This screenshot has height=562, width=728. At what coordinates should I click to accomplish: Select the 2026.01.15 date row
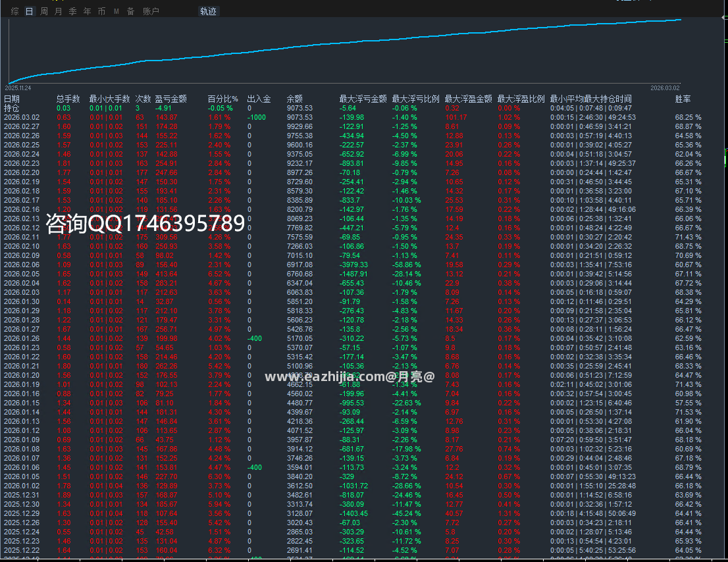22,403
